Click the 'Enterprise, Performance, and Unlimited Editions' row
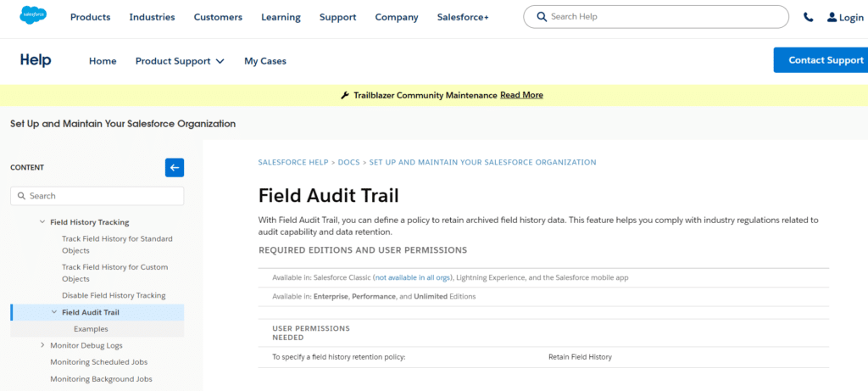Screen dimensions: 868x391 pyautogui.click(x=543, y=296)
